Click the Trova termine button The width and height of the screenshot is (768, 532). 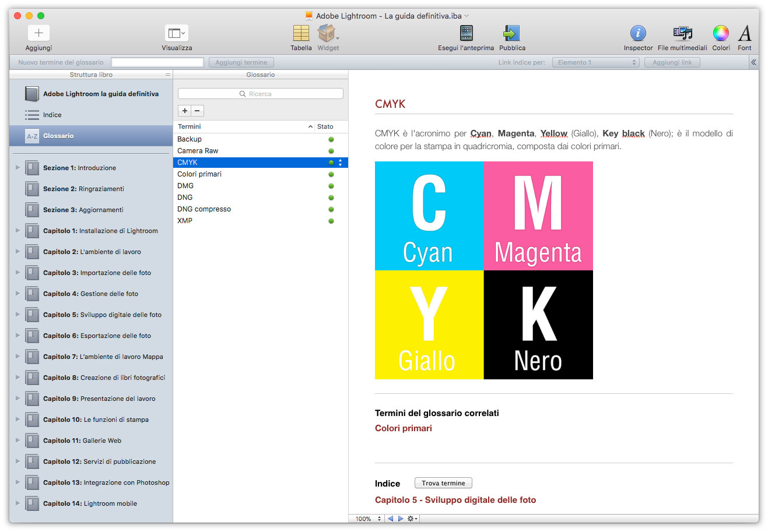click(x=443, y=483)
